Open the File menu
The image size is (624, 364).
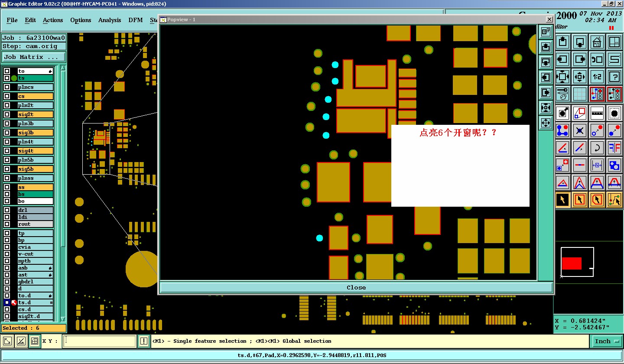pyautogui.click(x=12, y=20)
